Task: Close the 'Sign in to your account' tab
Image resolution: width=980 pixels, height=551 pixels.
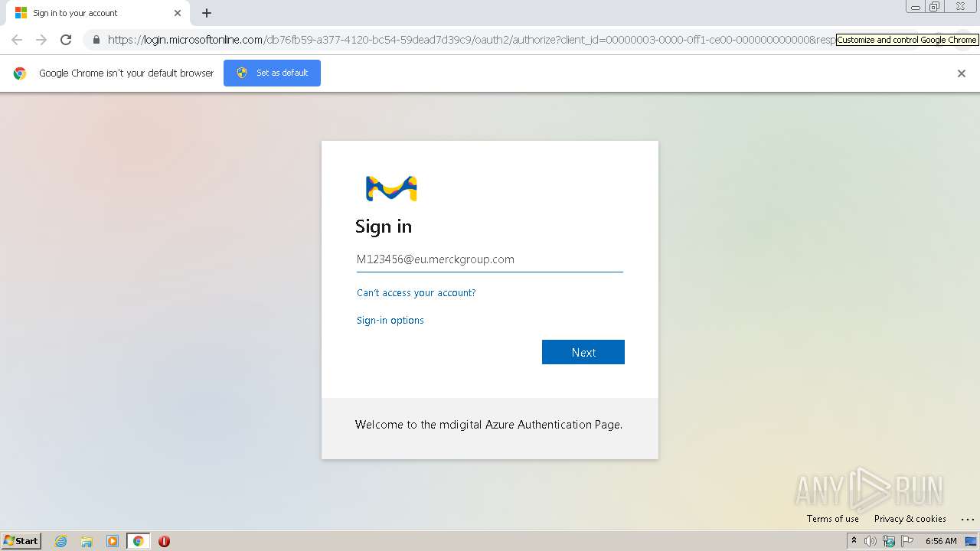Action: coord(178,13)
